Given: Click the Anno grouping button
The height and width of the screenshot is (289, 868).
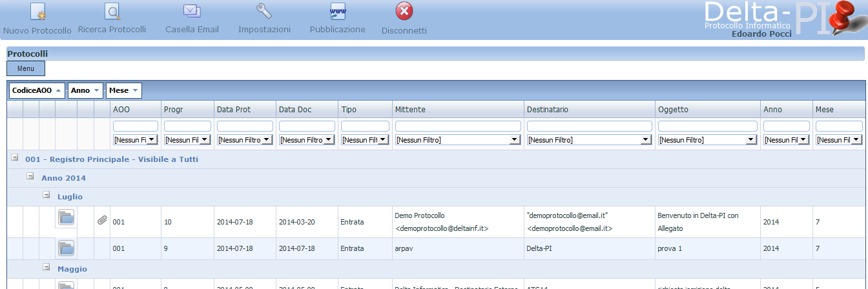Looking at the screenshot, I should click(85, 91).
